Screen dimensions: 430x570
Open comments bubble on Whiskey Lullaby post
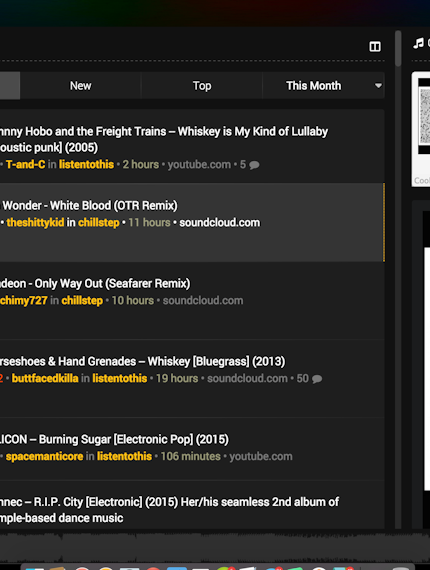(x=254, y=165)
